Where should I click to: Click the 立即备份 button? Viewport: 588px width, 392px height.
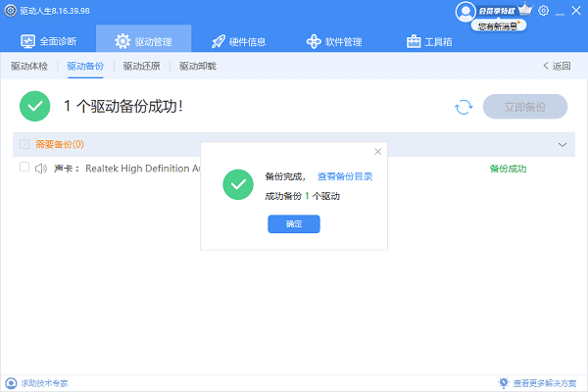pyautogui.click(x=525, y=107)
